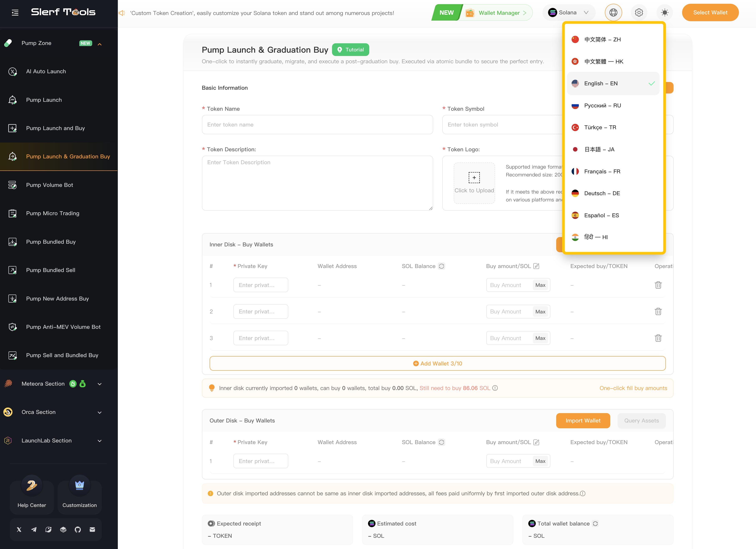Image resolution: width=756 pixels, height=549 pixels.
Task: Open the Telegram social icon
Action: pos(34,529)
